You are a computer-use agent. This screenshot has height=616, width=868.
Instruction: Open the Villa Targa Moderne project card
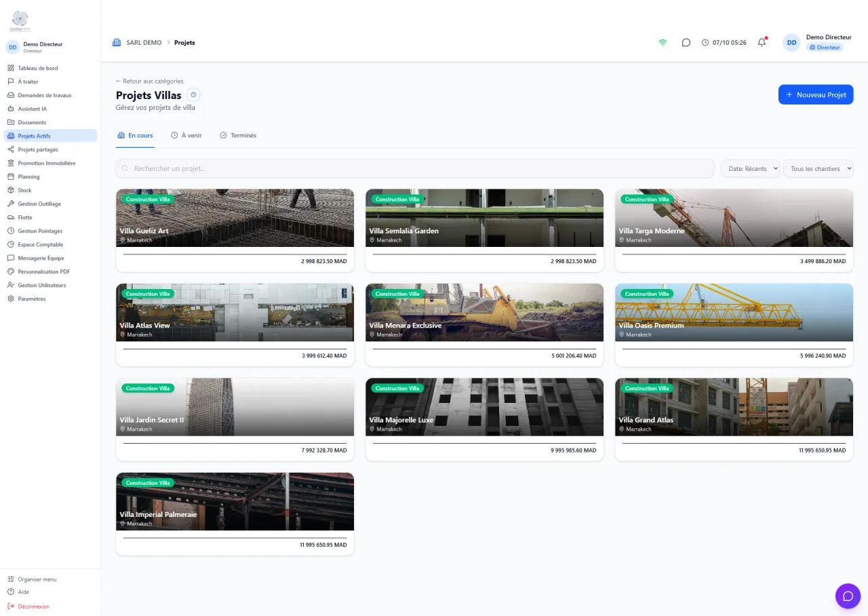click(734, 230)
